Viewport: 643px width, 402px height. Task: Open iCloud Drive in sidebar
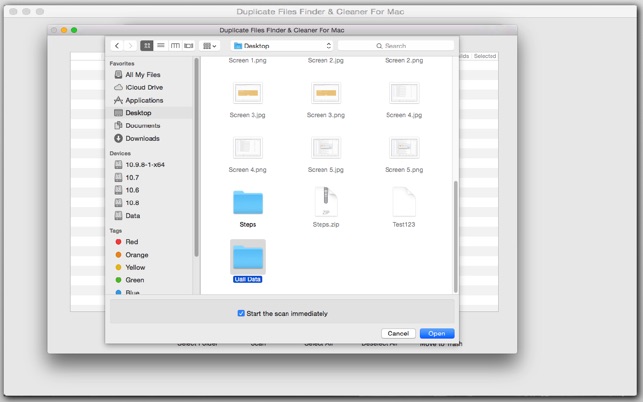pyautogui.click(x=144, y=87)
